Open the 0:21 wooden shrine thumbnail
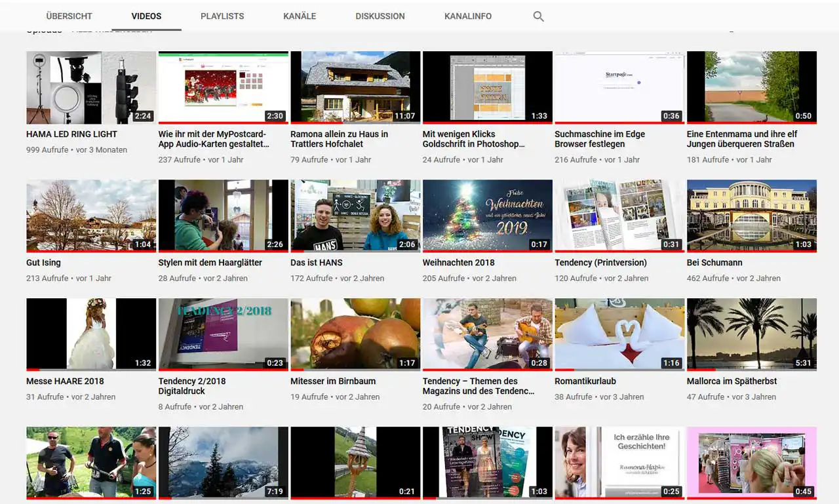Image resolution: width=839 pixels, height=504 pixels. point(355,463)
